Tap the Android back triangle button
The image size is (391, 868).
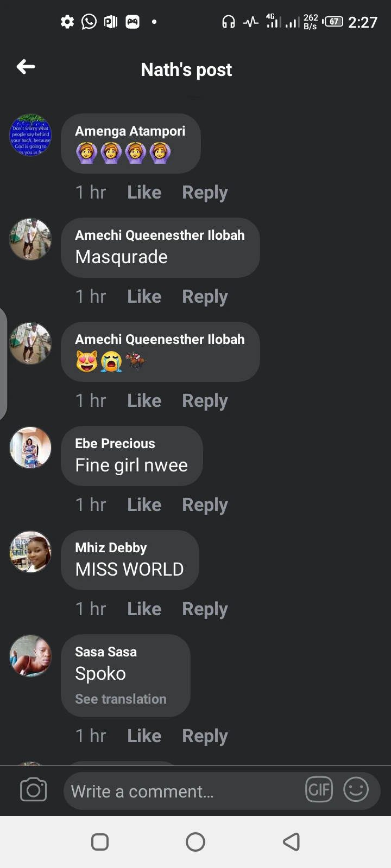[292, 842]
